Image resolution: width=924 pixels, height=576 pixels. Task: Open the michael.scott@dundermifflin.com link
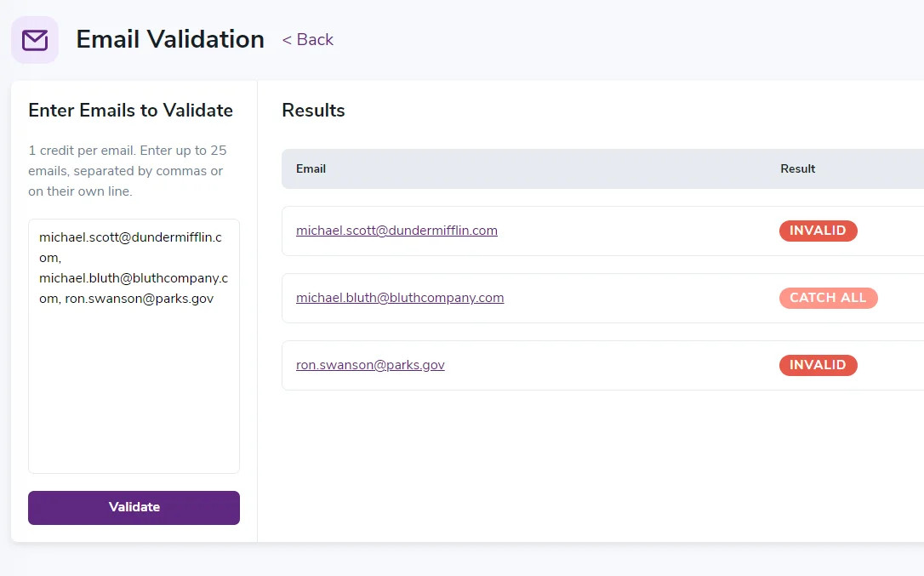pyautogui.click(x=396, y=231)
